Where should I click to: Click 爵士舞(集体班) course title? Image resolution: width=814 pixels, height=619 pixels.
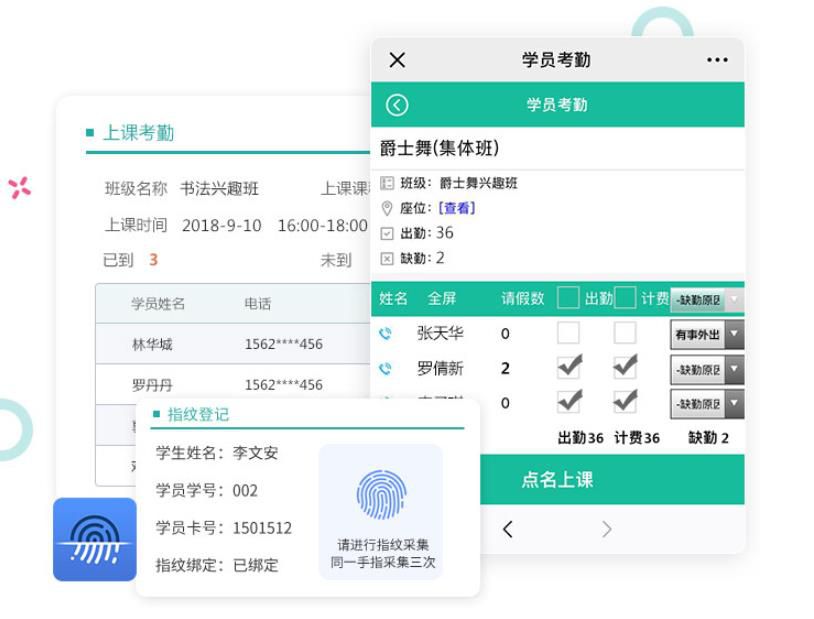tap(439, 149)
